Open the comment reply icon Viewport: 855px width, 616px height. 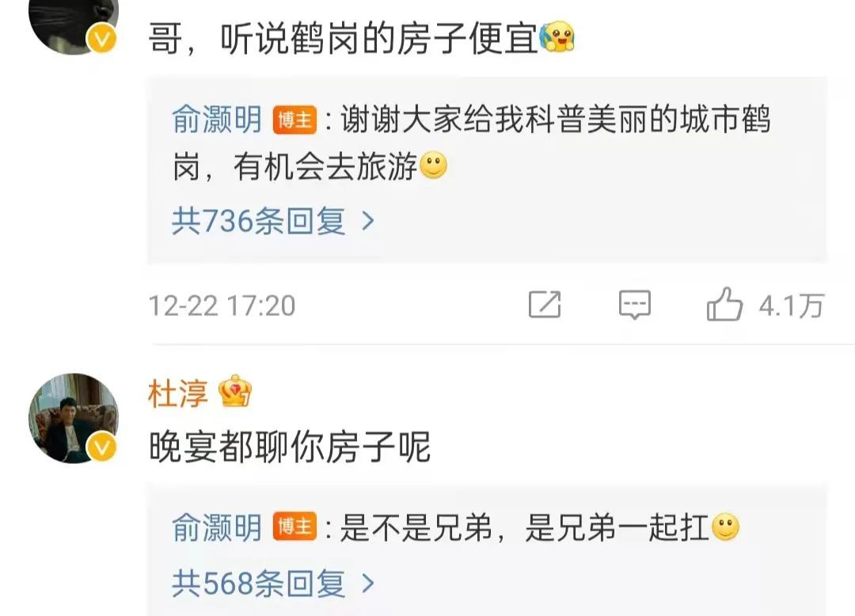coord(635,304)
